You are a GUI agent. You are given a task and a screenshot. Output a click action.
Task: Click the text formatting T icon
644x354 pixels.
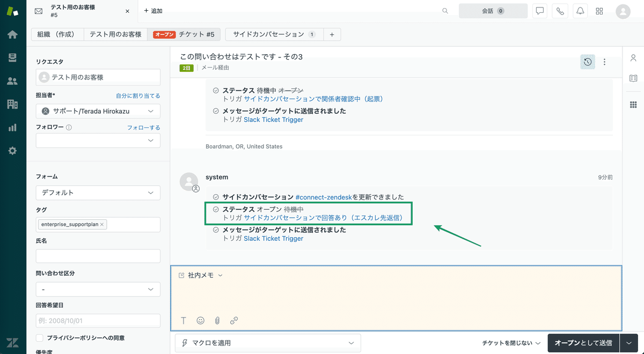click(184, 321)
